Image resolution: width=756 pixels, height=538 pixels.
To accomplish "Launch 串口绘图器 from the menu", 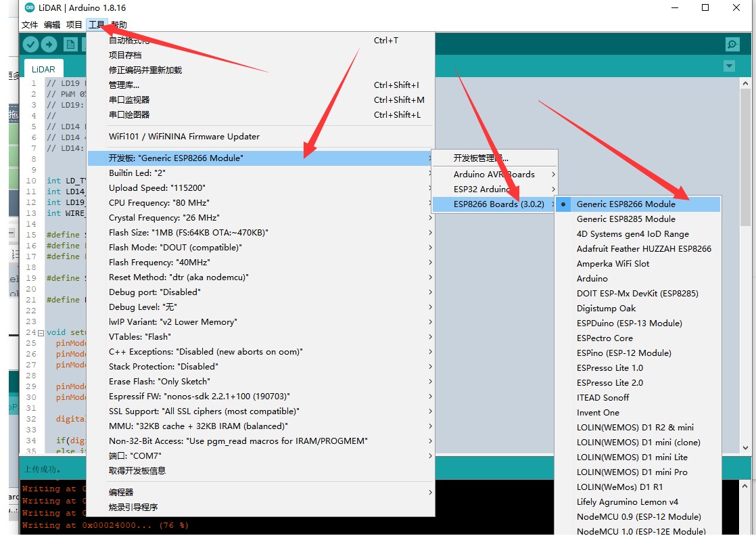I will pos(261,115).
